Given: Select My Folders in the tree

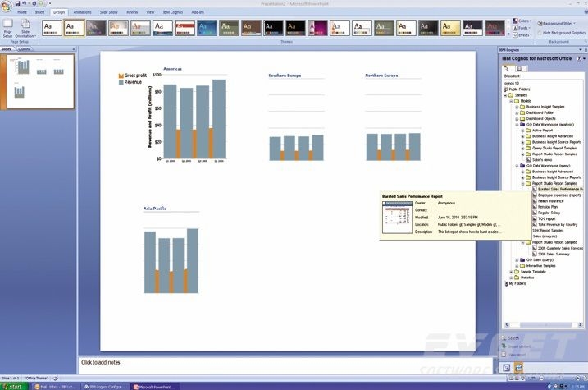Looking at the screenshot, I should (517, 284).
